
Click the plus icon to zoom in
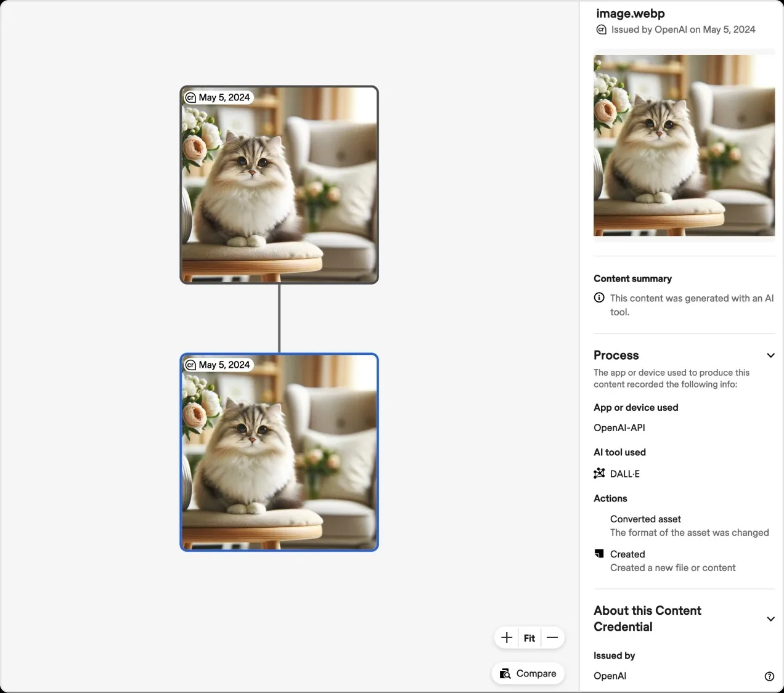point(506,638)
